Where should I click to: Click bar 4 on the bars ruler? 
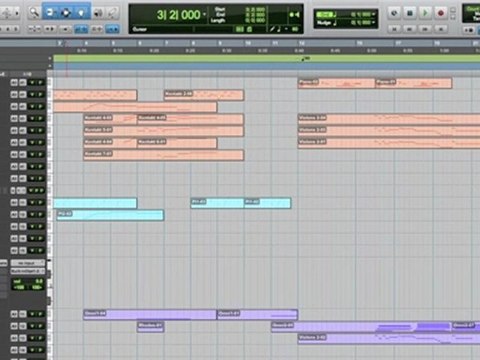(86, 43)
